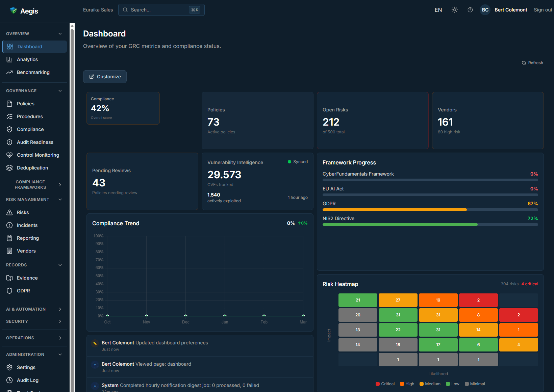Select Incidents in the Risk Management menu
Viewport: 554px width, 392px height.
point(27,225)
